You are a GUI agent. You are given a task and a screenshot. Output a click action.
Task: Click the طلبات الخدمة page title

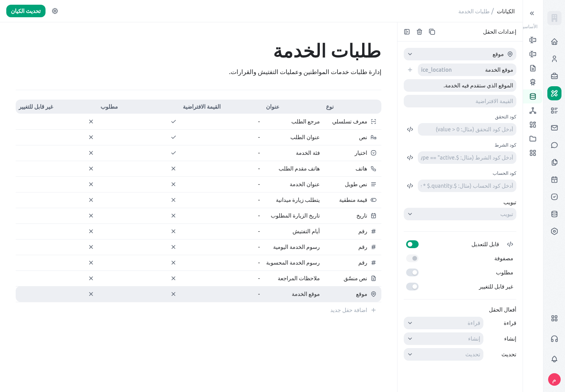(327, 51)
